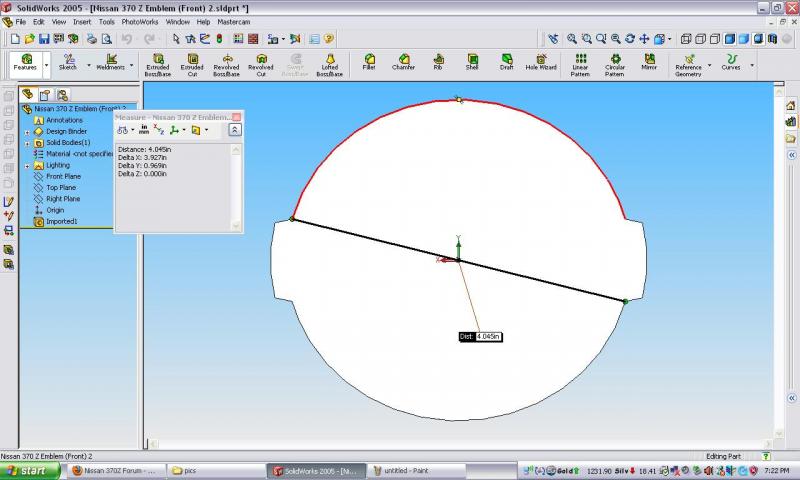This screenshot has height=480, width=800.
Task: Open the Insert menu
Action: [82, 22]
